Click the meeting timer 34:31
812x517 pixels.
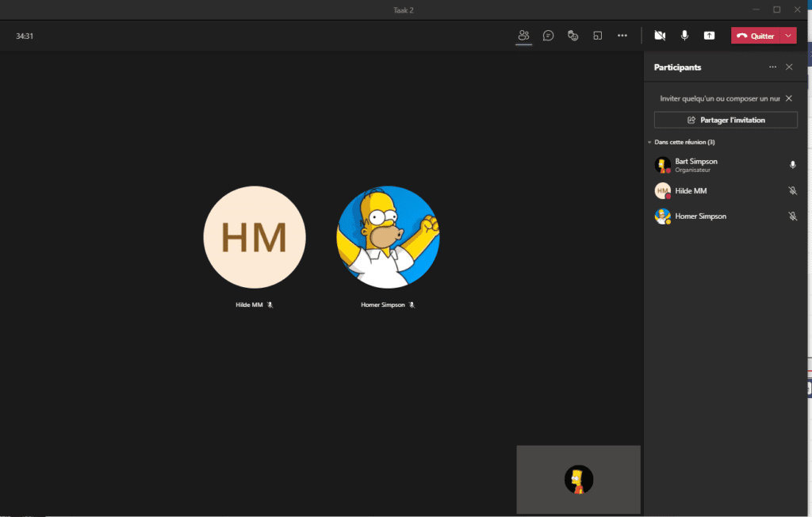(x=25, y=36)
